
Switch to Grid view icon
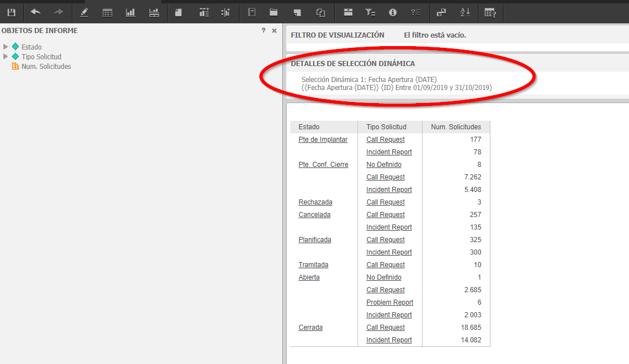[107, 13]
